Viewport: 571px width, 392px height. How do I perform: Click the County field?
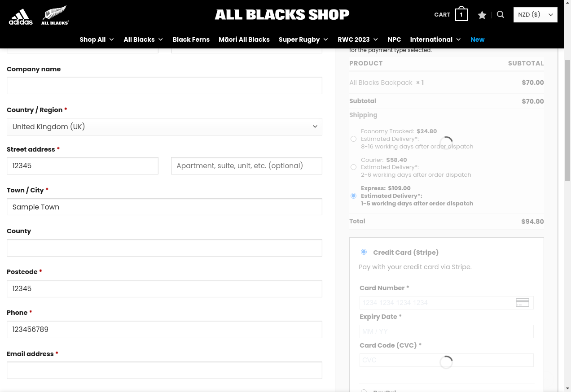[164, 248]
